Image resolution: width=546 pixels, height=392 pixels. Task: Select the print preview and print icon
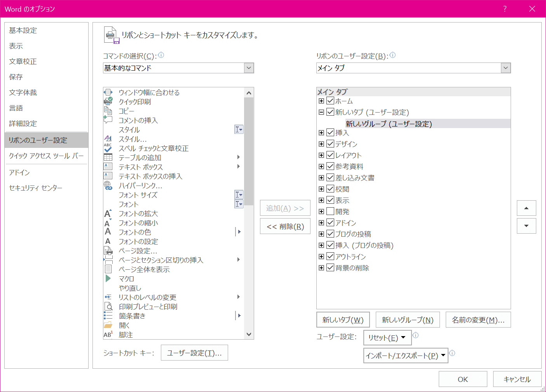[108, 307]
